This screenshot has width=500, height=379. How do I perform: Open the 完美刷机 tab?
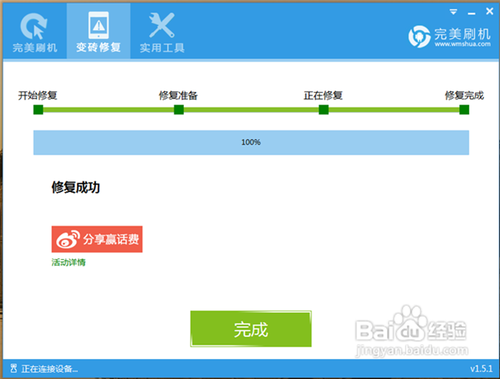click(35, 31)
